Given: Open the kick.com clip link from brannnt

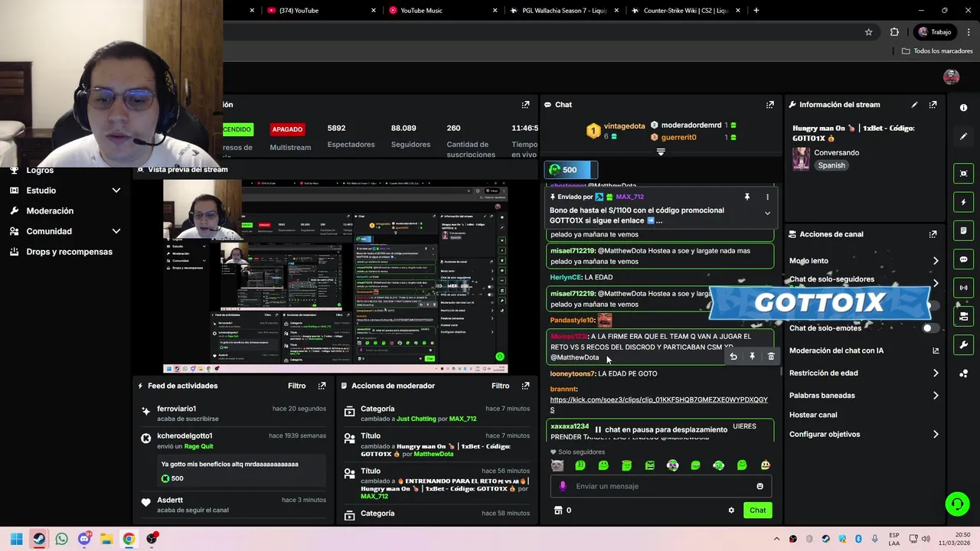Looking at the screenshot, I should pyautogui.click(x=658, y=405).
